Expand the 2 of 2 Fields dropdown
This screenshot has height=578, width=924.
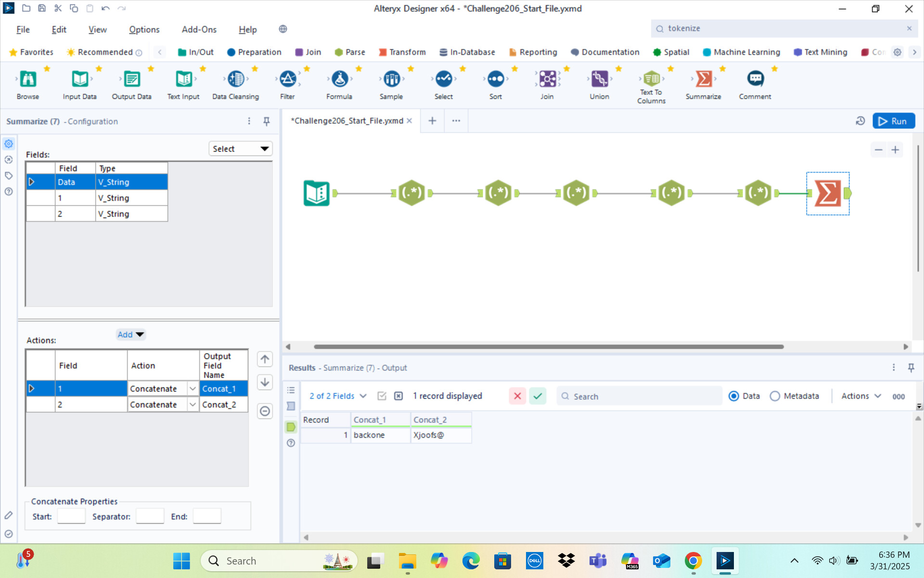pos(338,396)
